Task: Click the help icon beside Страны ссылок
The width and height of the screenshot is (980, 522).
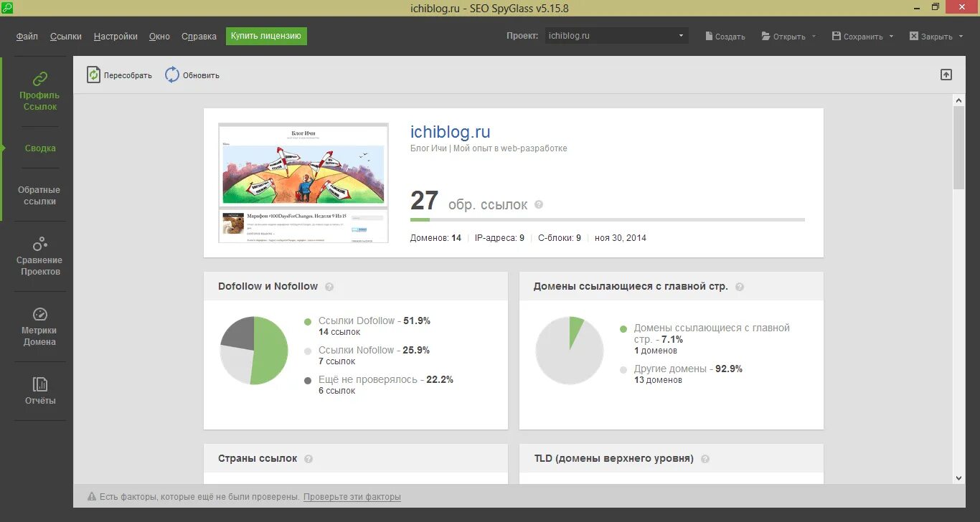Action: (x=308, y=459)
